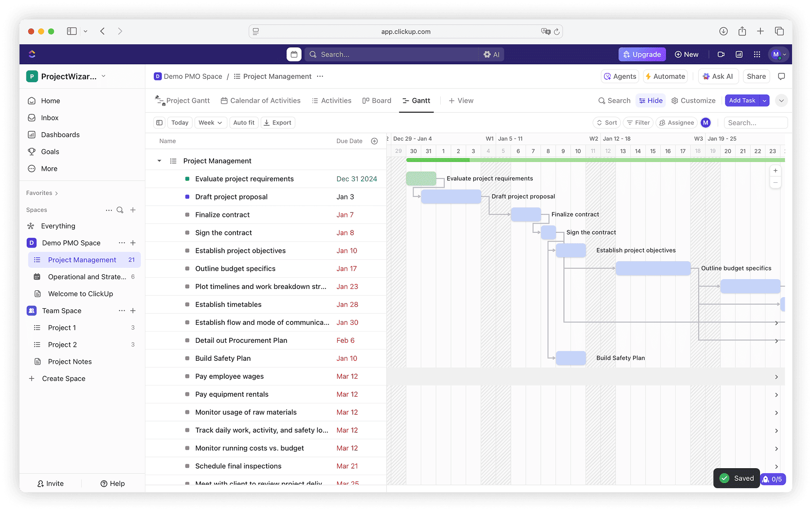Image resolution: width=812 pixels, height=512 pixels.
Task: Click the calendar icon beside the search bar
Action: (294, 54)
